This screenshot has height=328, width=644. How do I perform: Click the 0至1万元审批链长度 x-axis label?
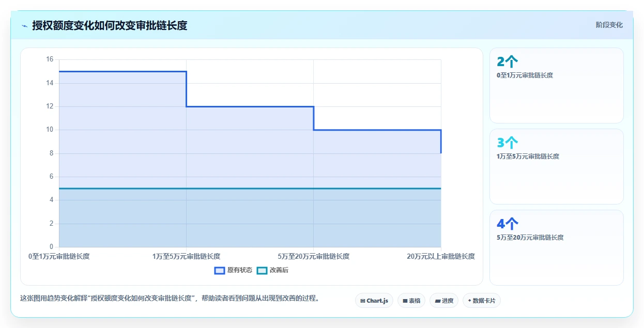click(59, 256)
